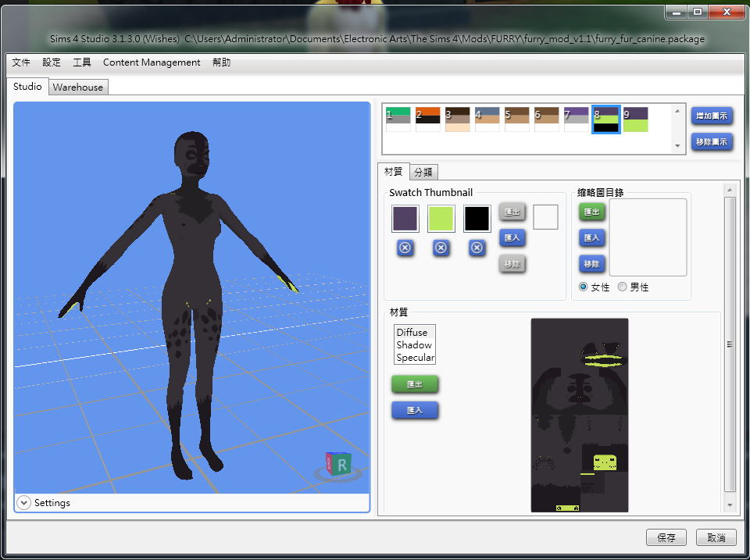The height and width of the screenshot is (560, 750).
Task: Click the RGB orientation cube in viewport
Action: click(x=338, y=464)
